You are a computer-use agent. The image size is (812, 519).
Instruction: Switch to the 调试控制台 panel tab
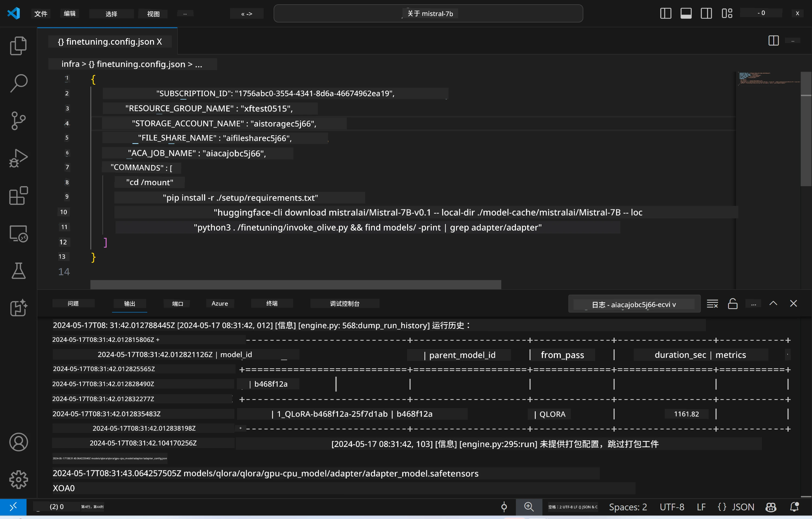coord(345,303)
